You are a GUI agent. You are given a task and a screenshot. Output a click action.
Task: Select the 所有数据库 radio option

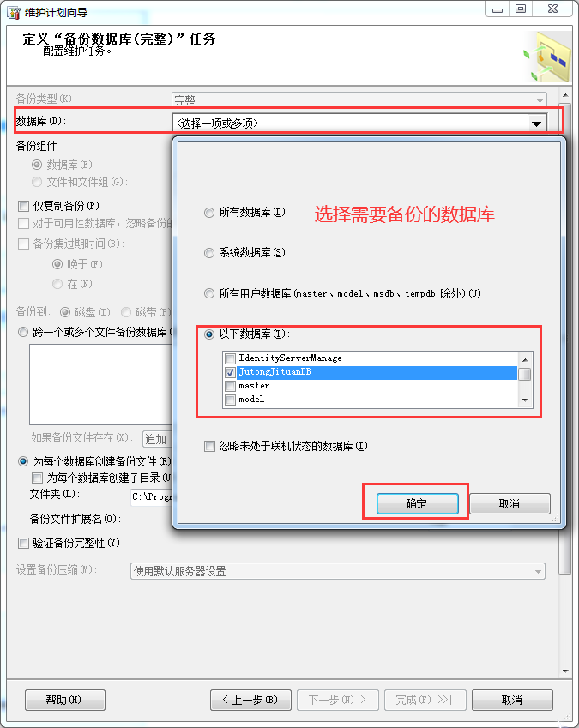coord(209,213)
